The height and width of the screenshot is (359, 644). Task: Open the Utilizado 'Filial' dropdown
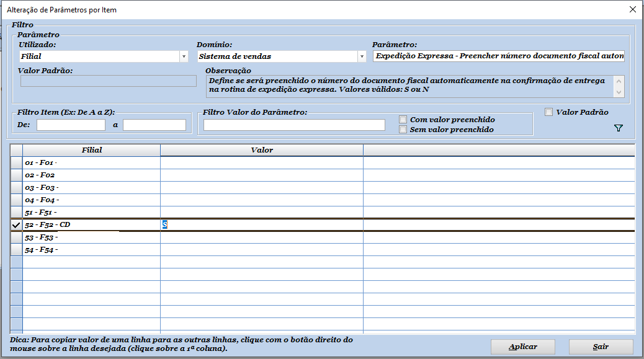pyautogui.click(x=184, y=56)
